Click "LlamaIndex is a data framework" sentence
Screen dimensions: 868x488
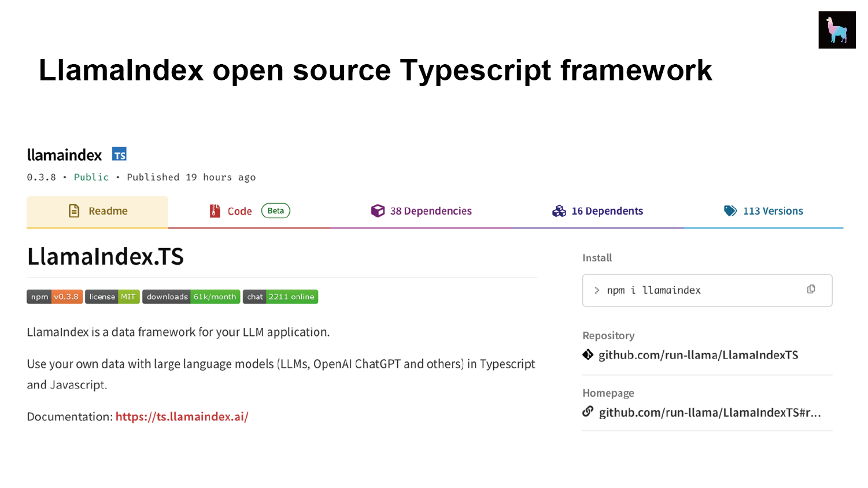tap(178, 332)
